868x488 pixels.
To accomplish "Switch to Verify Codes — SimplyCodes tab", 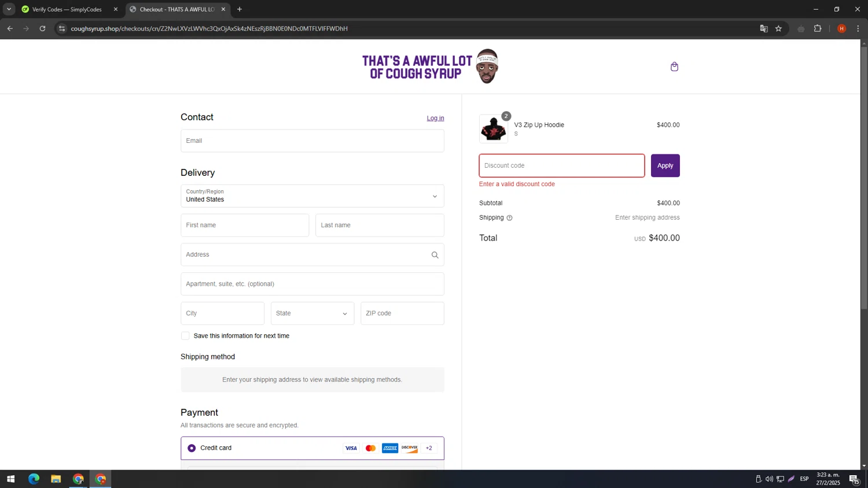I will 67,9.
